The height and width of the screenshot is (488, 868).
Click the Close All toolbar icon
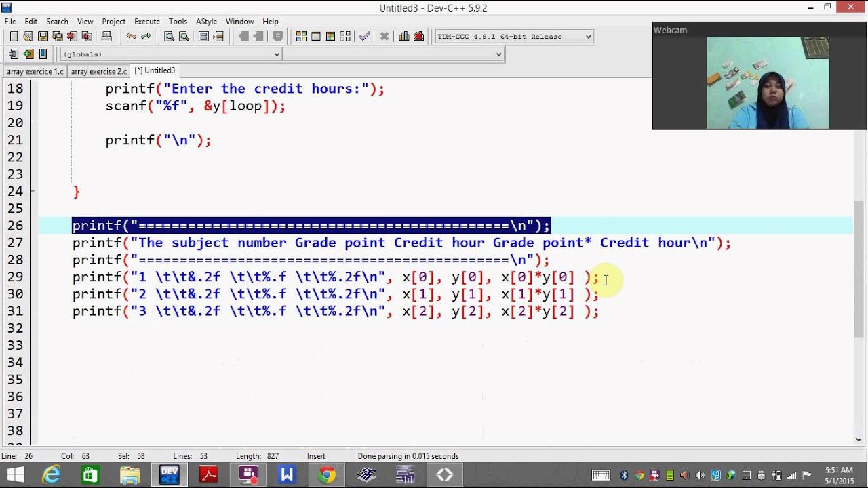click(87, 37)
